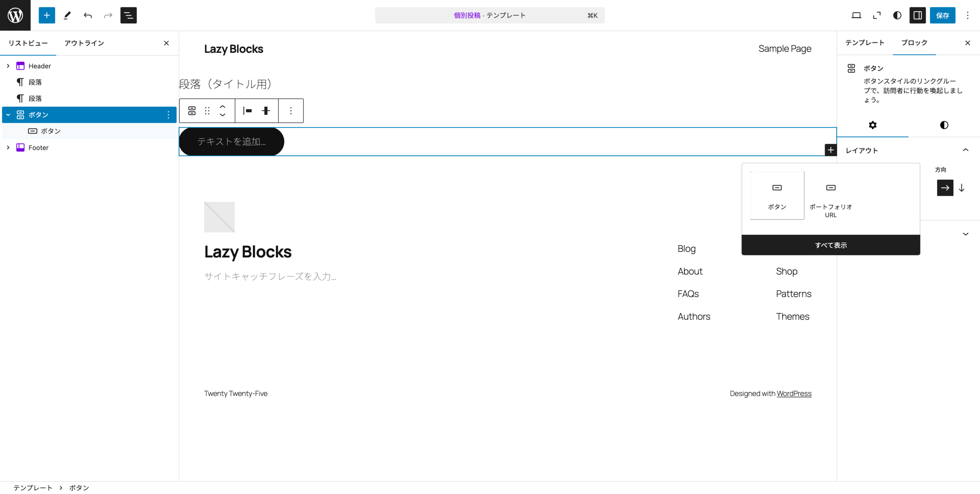Screen dimensions: 980x494
Task: Open the アウトライン tab
Action: click(x=84, y=43)
